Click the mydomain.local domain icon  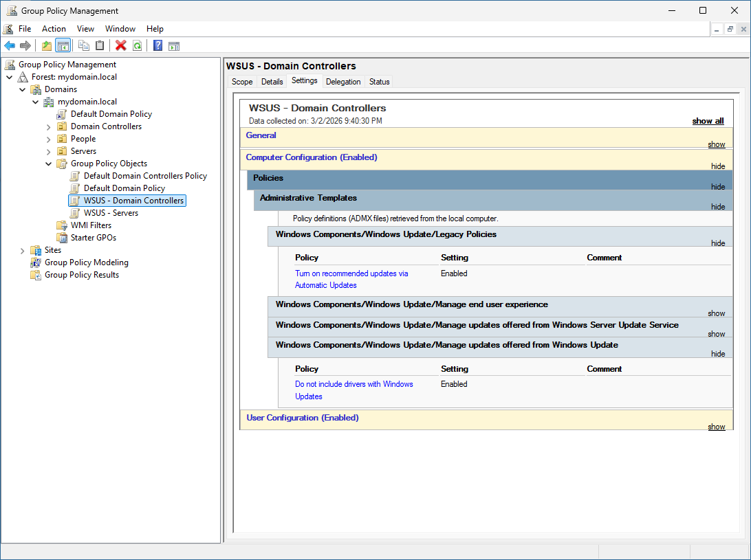(49, 102)
